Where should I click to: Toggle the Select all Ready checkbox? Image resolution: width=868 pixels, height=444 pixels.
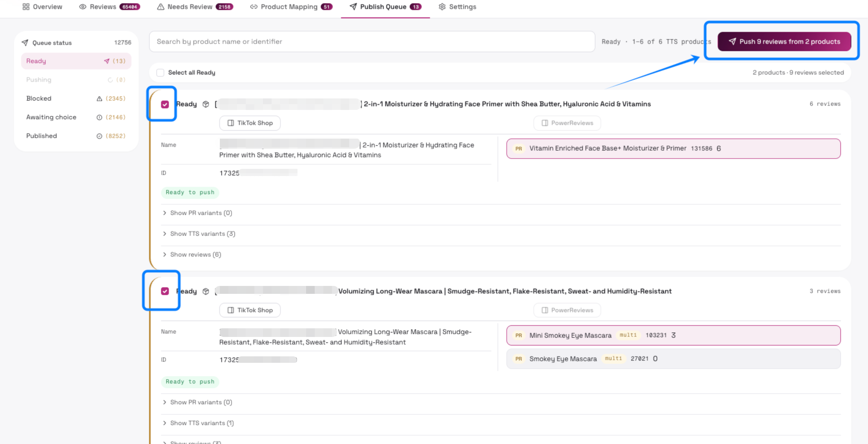[x=160, y=73]
